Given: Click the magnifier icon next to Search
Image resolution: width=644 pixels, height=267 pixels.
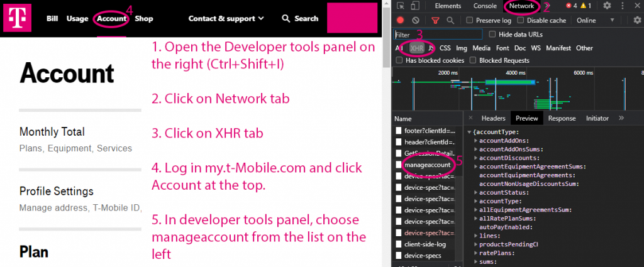Looking at the screenshot, I should tap(286, 18).
